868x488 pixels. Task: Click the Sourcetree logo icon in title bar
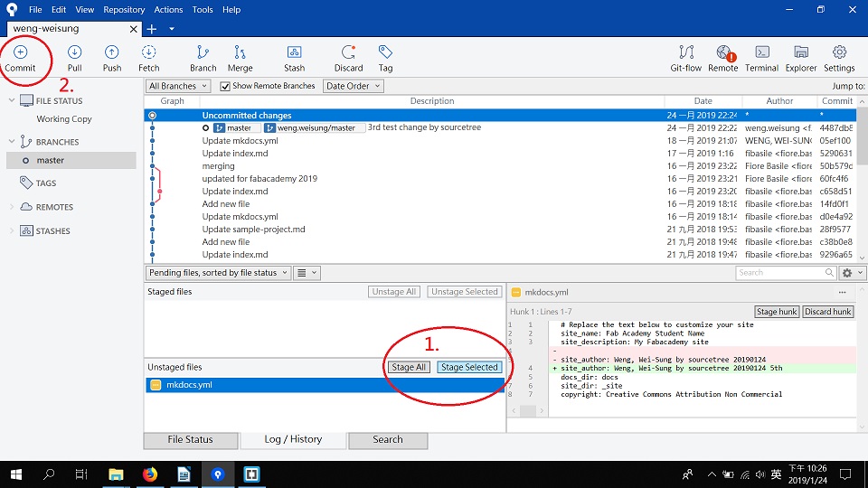pos(12,9)
